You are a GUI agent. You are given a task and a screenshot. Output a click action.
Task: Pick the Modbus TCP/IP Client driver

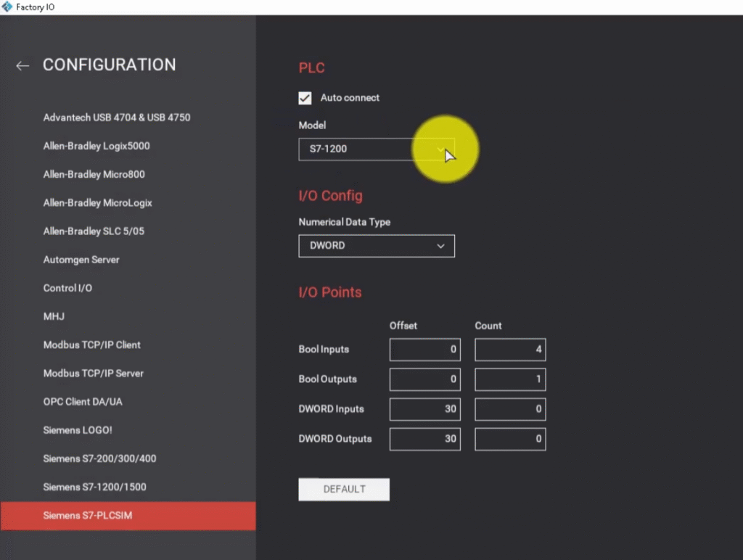tap(92, 345)
